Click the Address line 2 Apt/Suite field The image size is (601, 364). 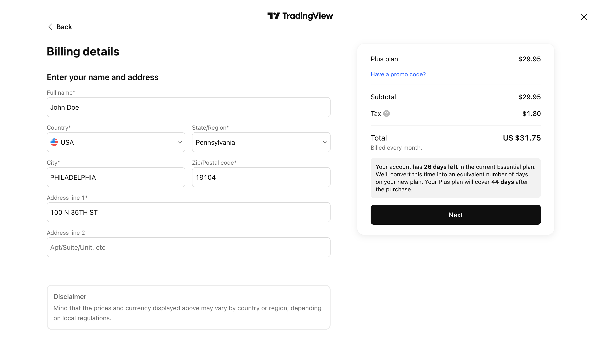(189, 247)
